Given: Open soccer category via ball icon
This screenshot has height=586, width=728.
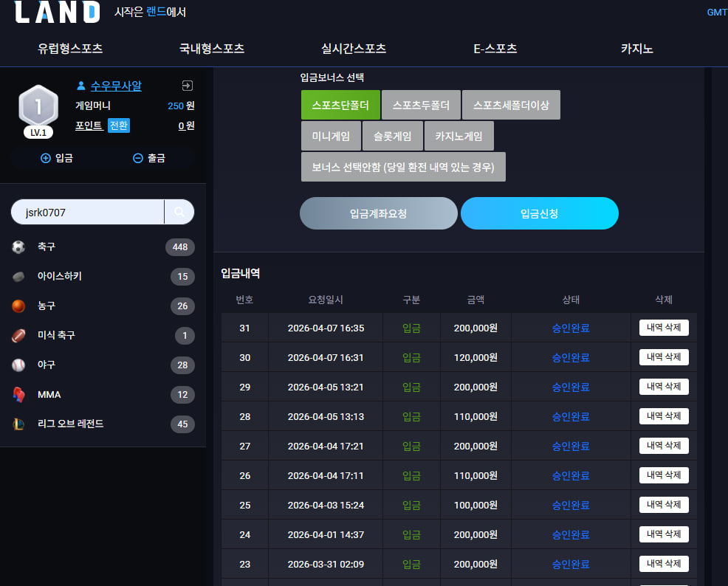Looking at the screenshot, I should click(x=18, y=247).
